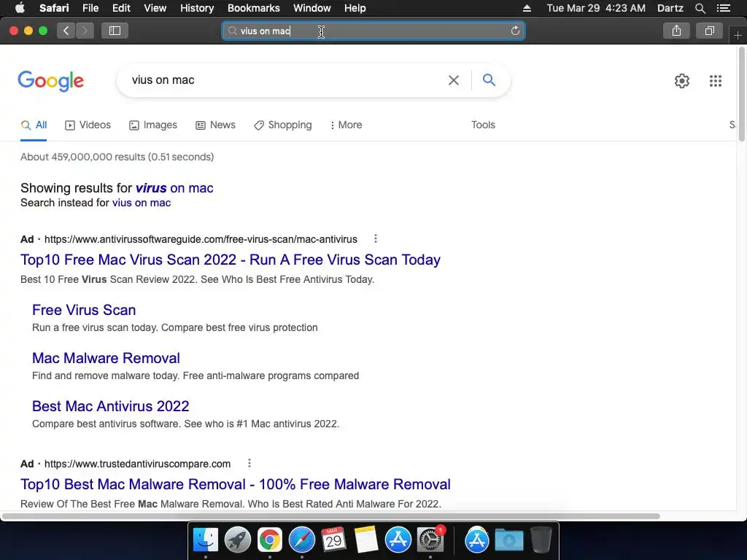Open the Tools search options
747x560 pixels.
click(483, 125)
